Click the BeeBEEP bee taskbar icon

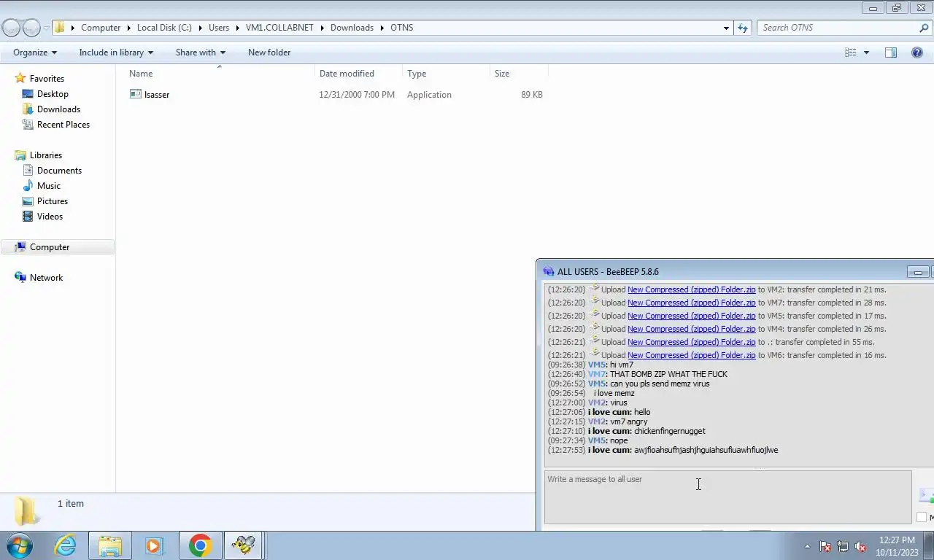[243, 545]
